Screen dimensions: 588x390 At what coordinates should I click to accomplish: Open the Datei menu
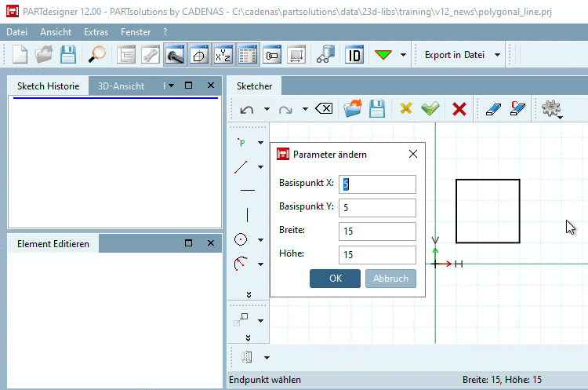point(17,32)
